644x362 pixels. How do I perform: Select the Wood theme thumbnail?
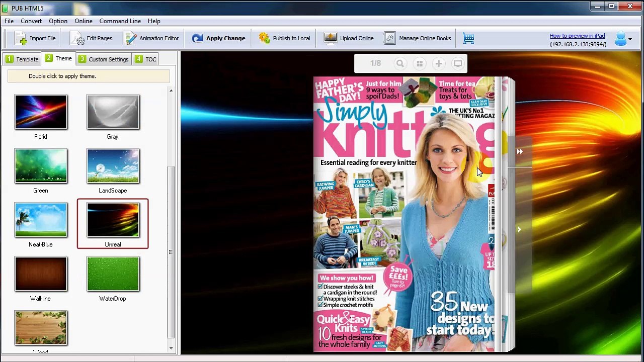coord(41,328)
